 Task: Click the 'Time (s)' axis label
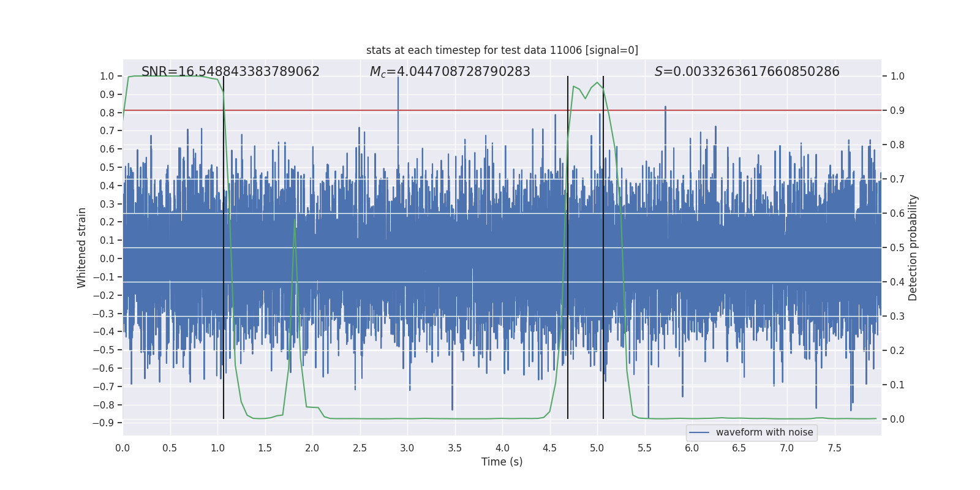pyautogui.click(x=502, y=462)
